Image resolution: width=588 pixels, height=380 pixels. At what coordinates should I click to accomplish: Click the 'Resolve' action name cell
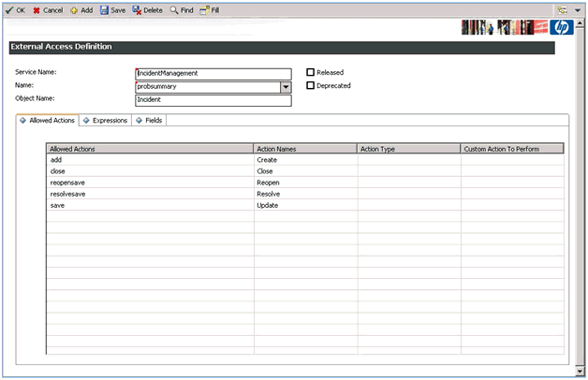click(x=305, y=194)
